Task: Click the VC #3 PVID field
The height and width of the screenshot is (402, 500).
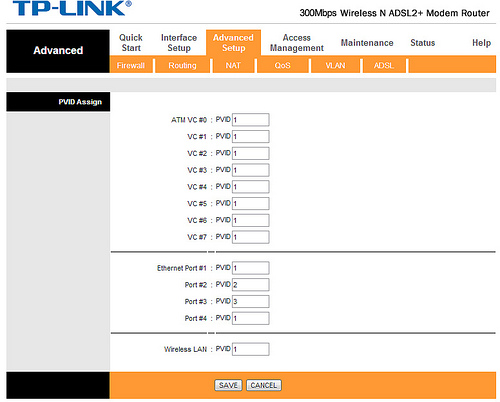Action: (x=251, y=170)
